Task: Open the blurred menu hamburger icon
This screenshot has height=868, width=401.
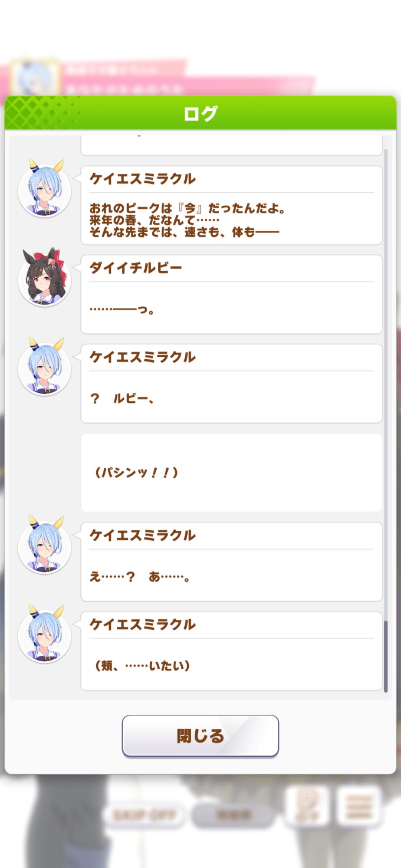Action: pos(360,807)
